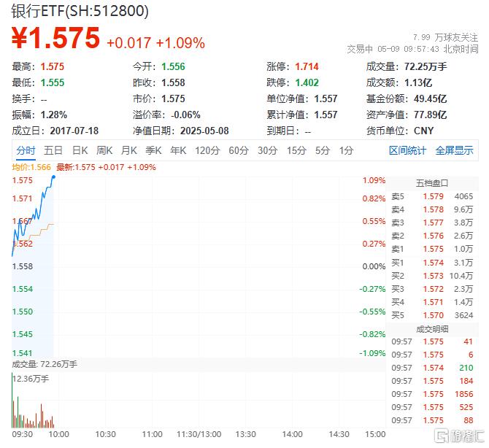Click the 均价:1.566 label above chart

(31, 167)
